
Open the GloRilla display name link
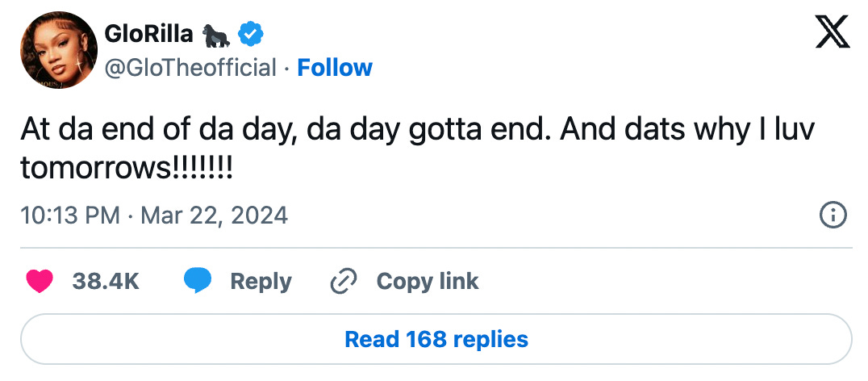(148, 34)
